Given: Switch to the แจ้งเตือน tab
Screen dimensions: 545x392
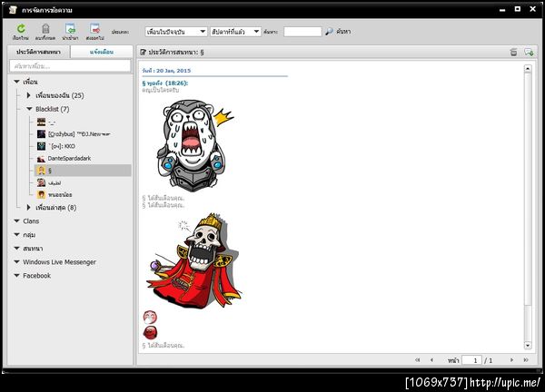Looking at the screenshot, I should click(x=102, y=52).
